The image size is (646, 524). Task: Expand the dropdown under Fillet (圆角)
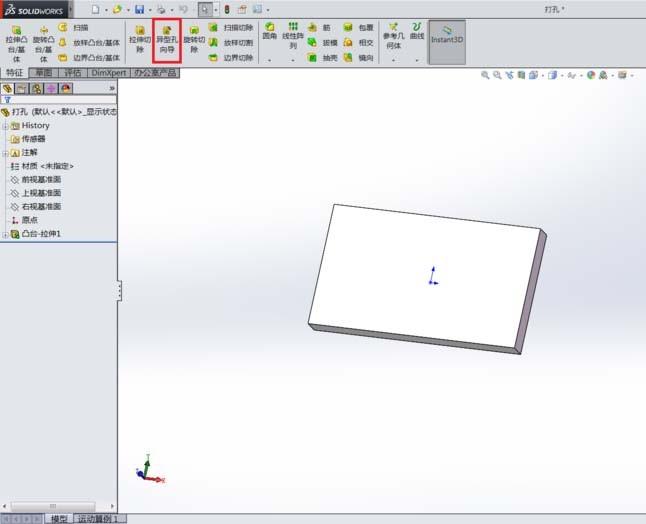(x=269, y=60)
